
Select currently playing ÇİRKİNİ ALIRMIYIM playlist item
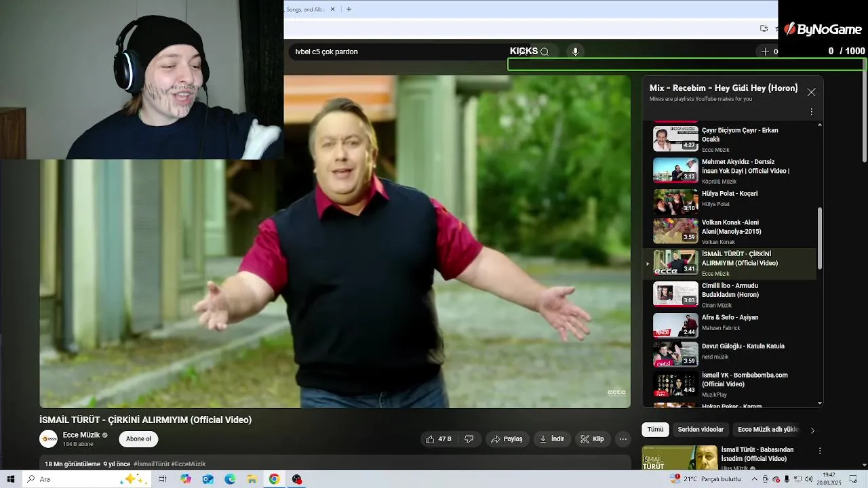pos(730,263)
